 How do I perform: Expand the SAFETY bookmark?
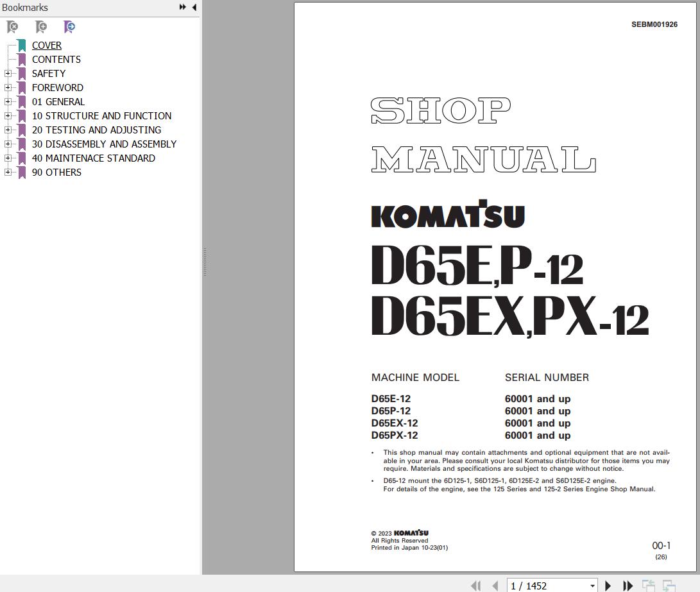tap(8, 74)
